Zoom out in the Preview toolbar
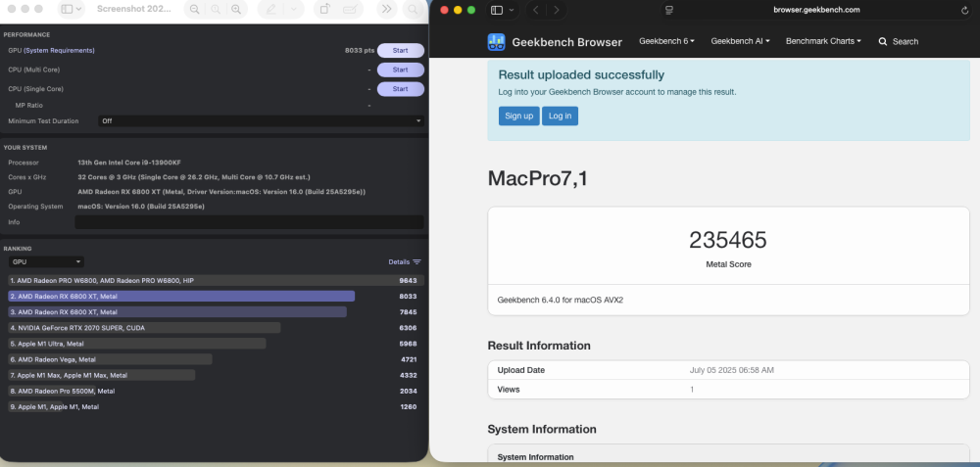Screen dimensions: 980x467 coord(195,10)
